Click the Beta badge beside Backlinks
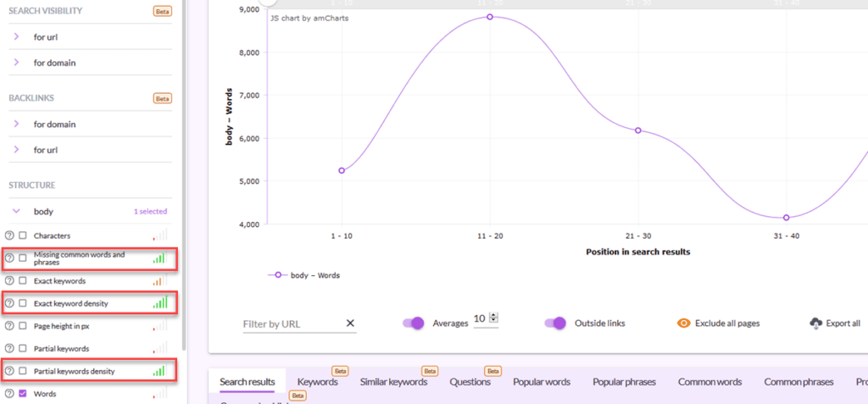 pyautogui.click(x=162, y=98)
